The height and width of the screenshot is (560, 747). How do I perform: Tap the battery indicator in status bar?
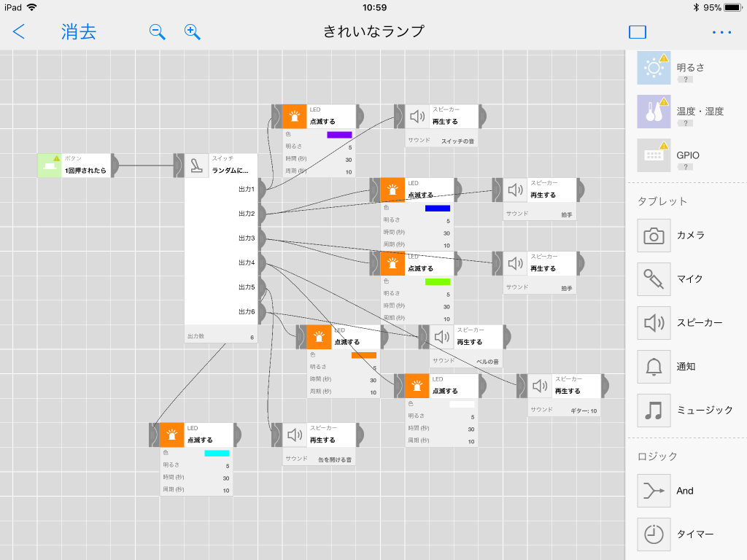pos(732,7)
